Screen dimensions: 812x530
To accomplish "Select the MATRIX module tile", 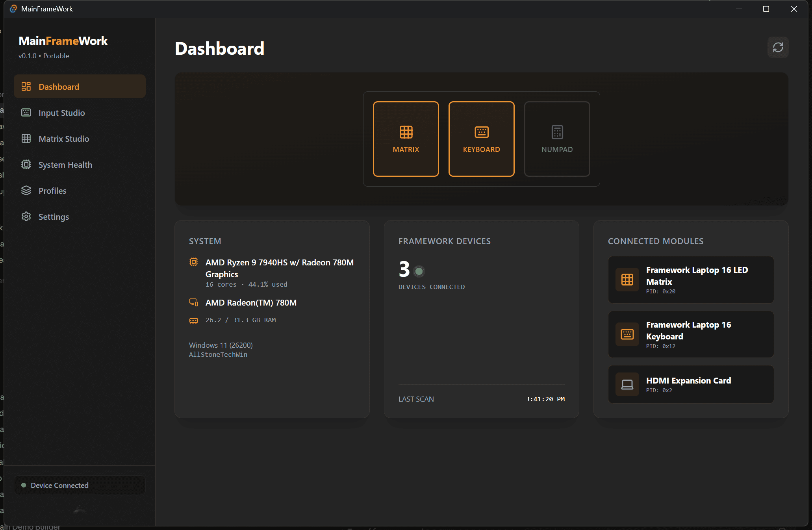I will point(406,139).
